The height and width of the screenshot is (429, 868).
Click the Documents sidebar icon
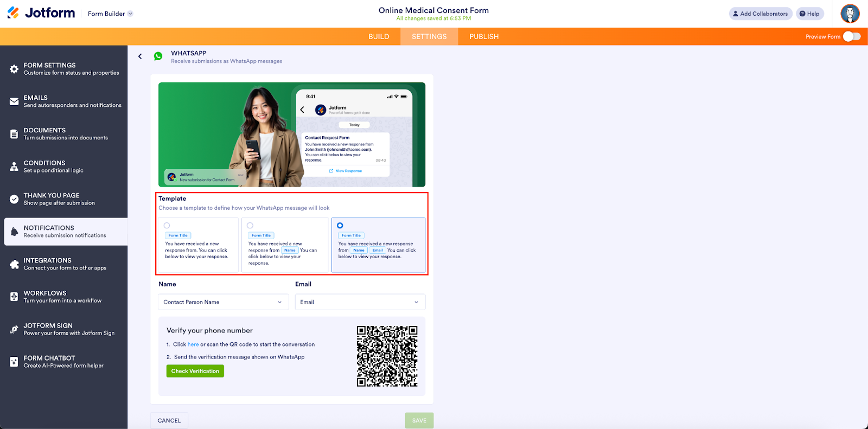pyautogui.click(x=14, y=134)
